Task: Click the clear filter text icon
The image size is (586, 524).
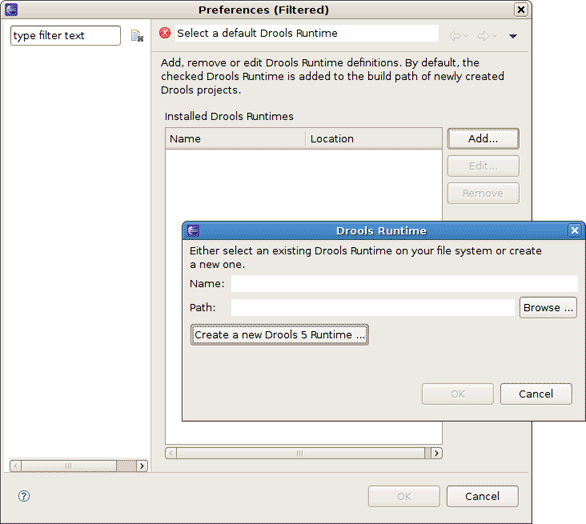Action: click(137, 36)
